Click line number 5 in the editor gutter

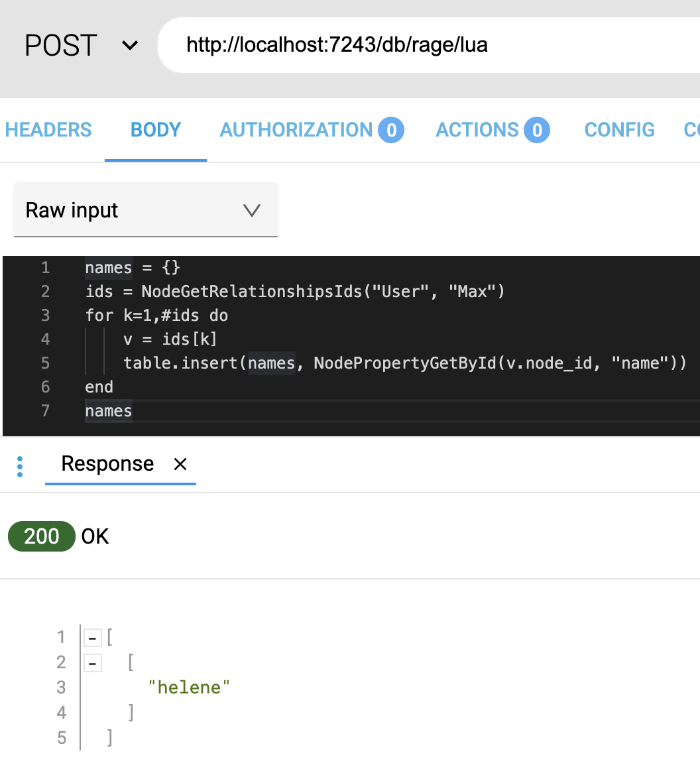tap(45, 363)
